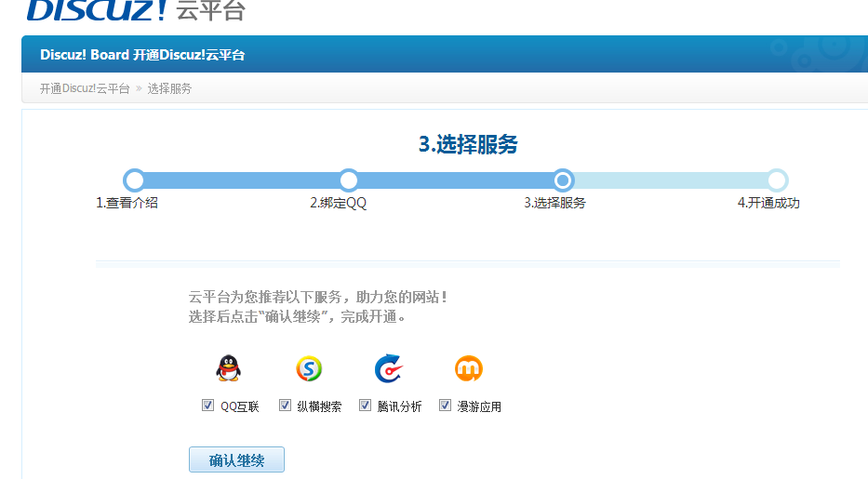The image size is (868, 479).
Task: Click the QQ互联 label text
Action: coord(240,406)
